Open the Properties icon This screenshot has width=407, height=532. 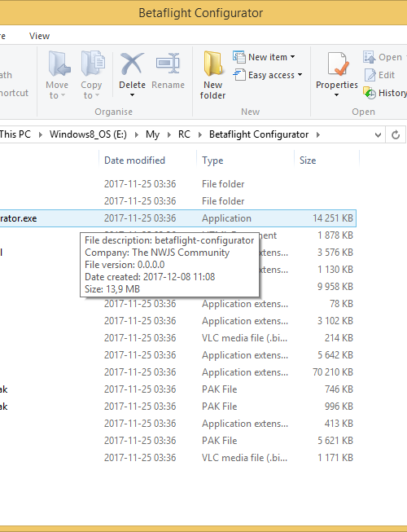[337, 64]
